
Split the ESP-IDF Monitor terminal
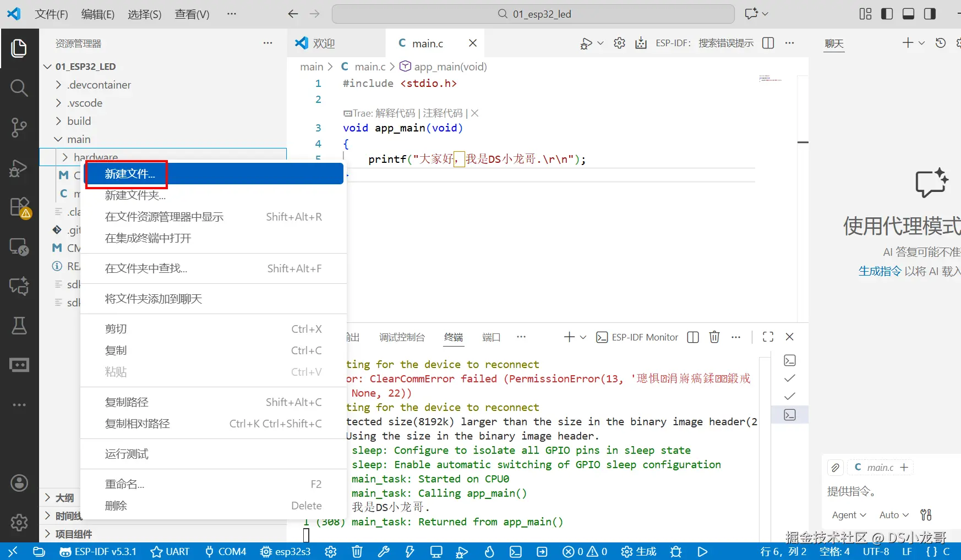[693, 337]
